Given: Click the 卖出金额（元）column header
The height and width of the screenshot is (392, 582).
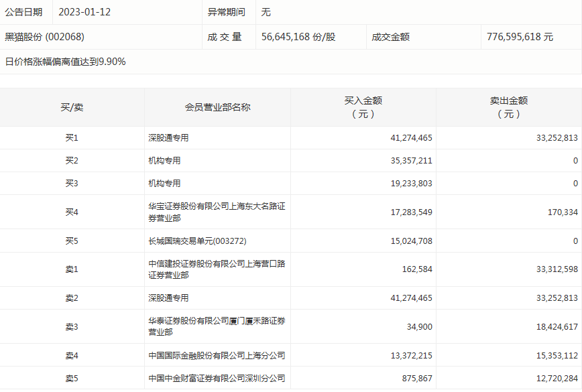Looking at the screenshot, I should click(x=509, y=107).
